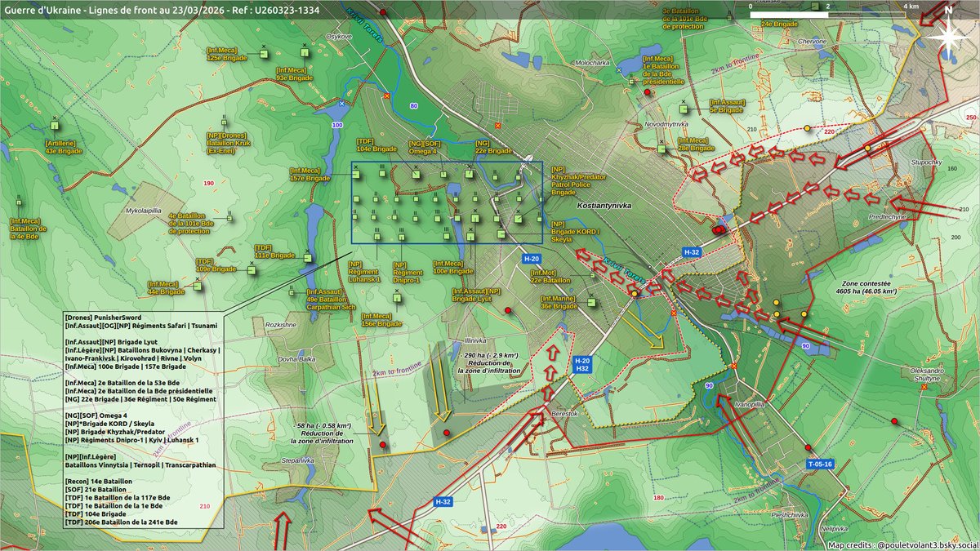This screenshot has width=980, height=551.
Task: Click the -58 ha infiltration zone reduction label
Action: click(322, 433)
